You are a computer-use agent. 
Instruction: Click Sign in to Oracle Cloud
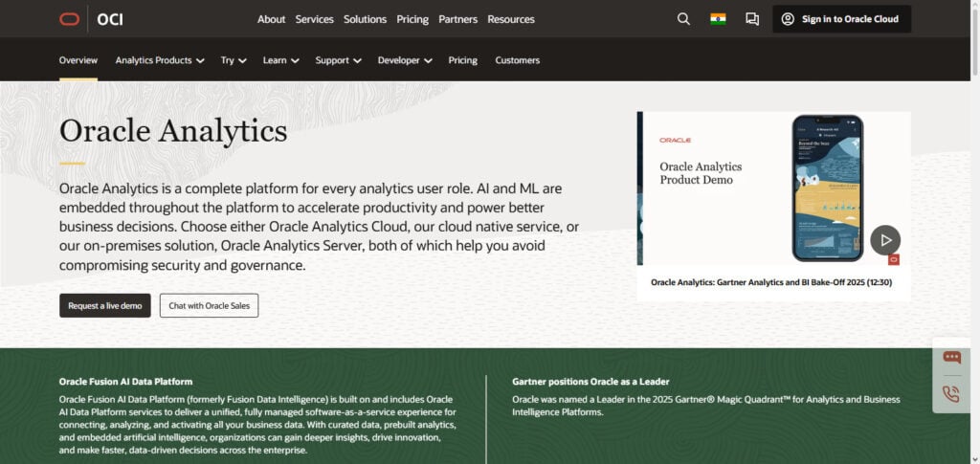pyautogui.click(x=842, y=19)
